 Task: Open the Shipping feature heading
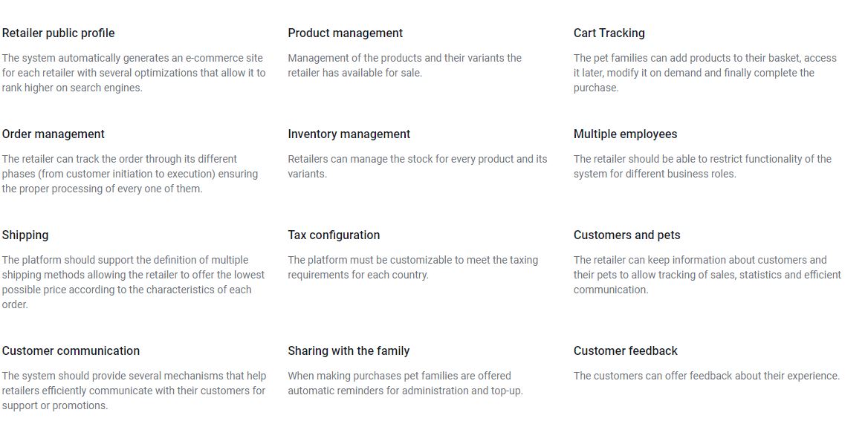click(x=25, y=235)
